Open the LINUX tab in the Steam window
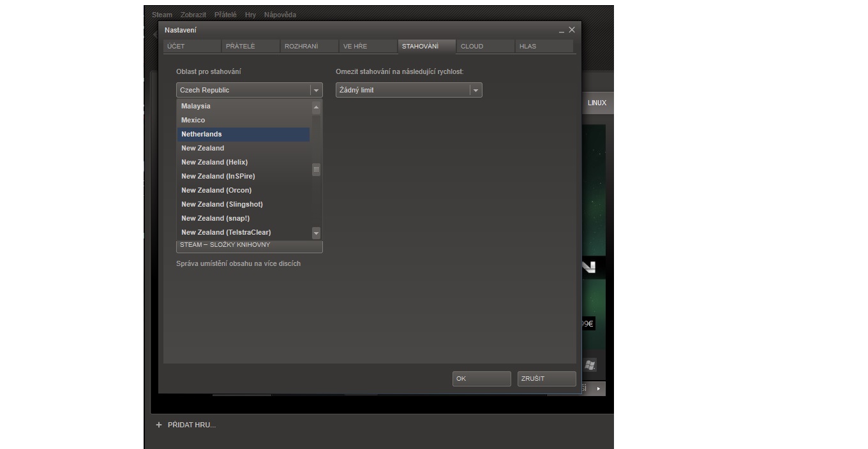Image resolution: width=868 pixels, height=449 pixels. click(597, 103)
